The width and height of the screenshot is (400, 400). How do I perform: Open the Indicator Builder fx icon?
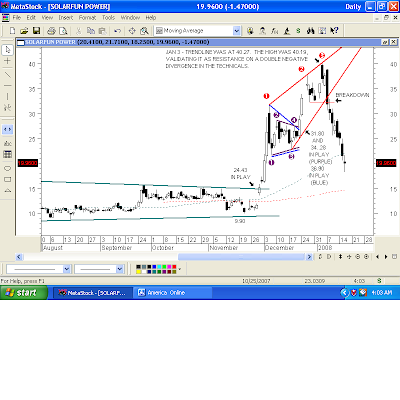click(x=274, y=31)
